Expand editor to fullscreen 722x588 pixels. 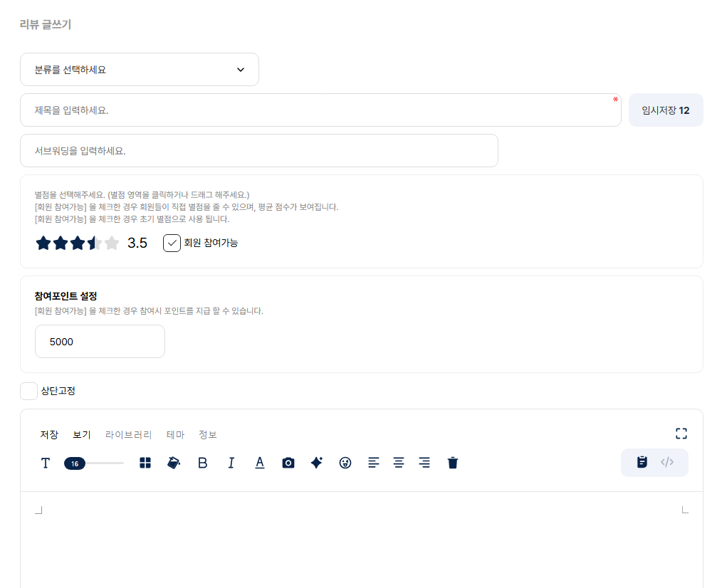pos(681,434)
